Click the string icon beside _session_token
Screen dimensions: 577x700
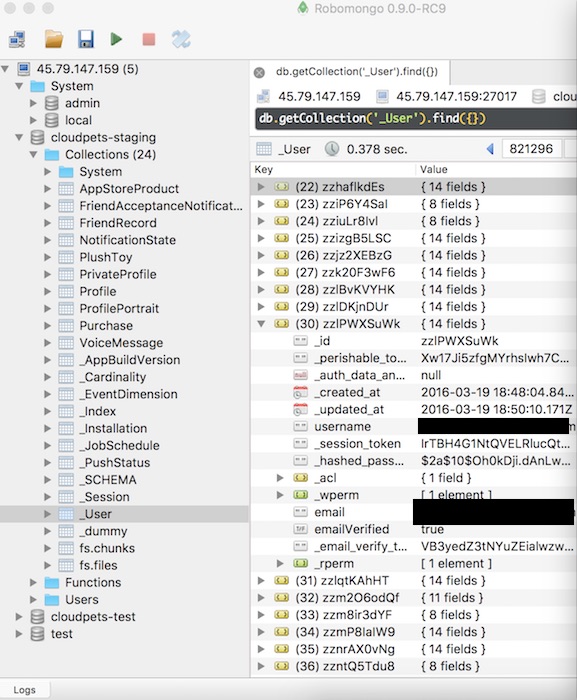tap(301, 443)
